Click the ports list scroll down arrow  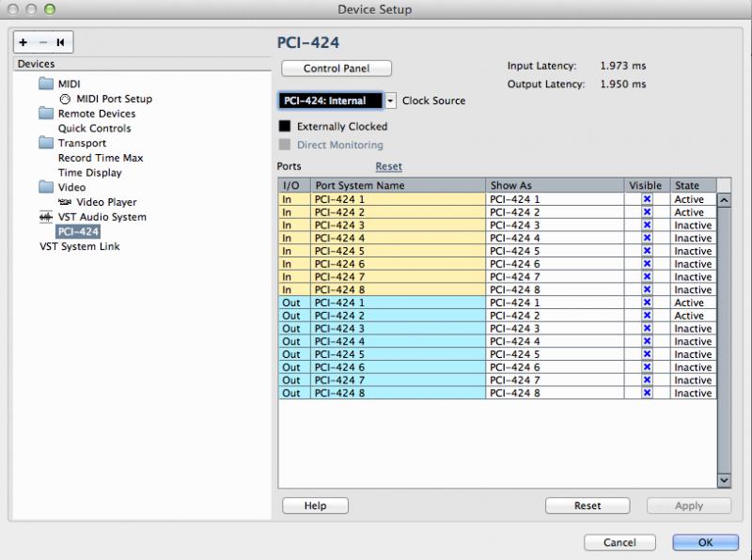click(x=724, y=480)
